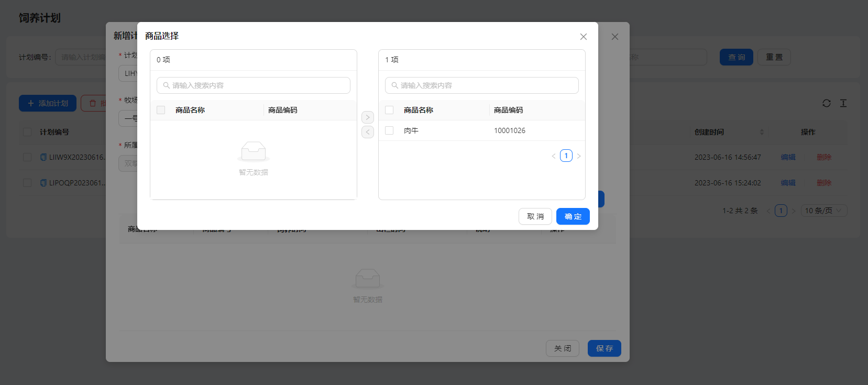Click sort arrows on 创建时间 column
This screenshot has height=385, width=868.
coord(762,132)
